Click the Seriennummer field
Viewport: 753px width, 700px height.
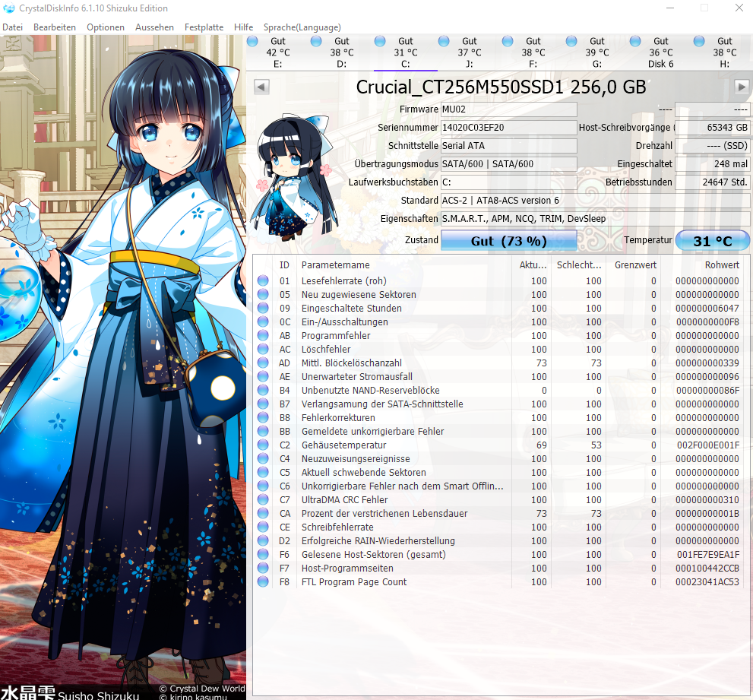[508, 128]
